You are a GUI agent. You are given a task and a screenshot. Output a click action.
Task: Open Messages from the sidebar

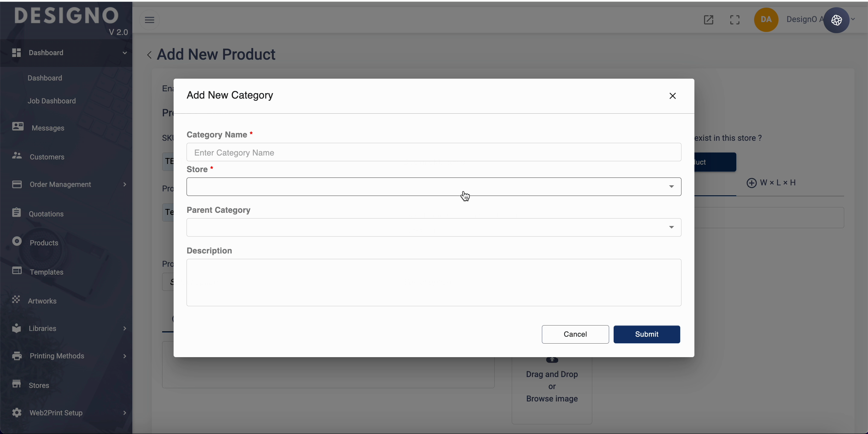tap(48, 128)
